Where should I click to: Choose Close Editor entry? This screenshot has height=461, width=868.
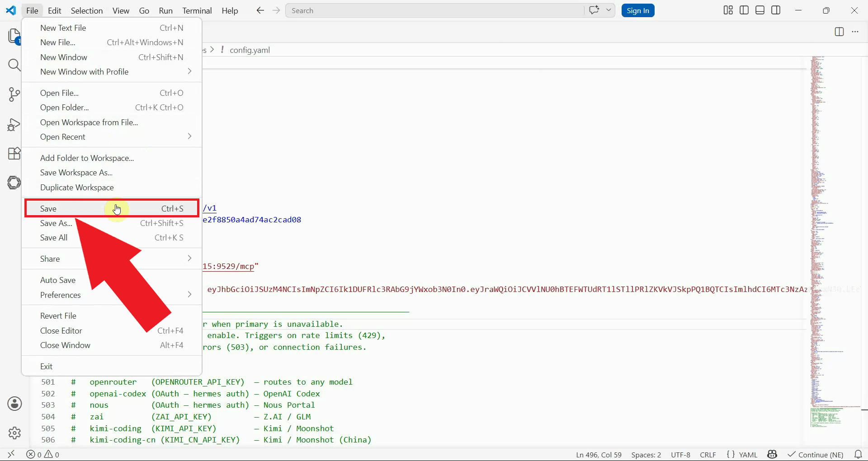(x=112, y=331)
